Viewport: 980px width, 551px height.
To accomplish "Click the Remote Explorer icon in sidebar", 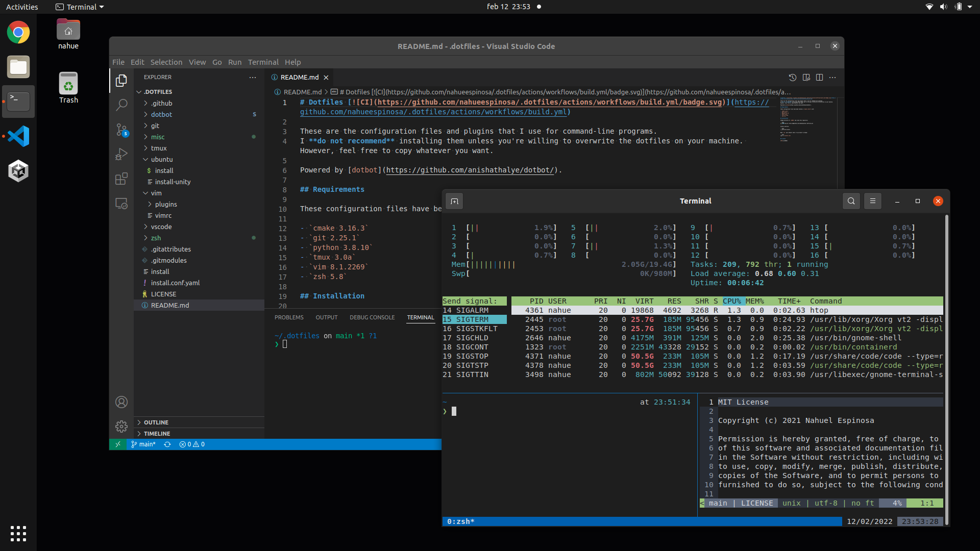I will click(121, 204).
